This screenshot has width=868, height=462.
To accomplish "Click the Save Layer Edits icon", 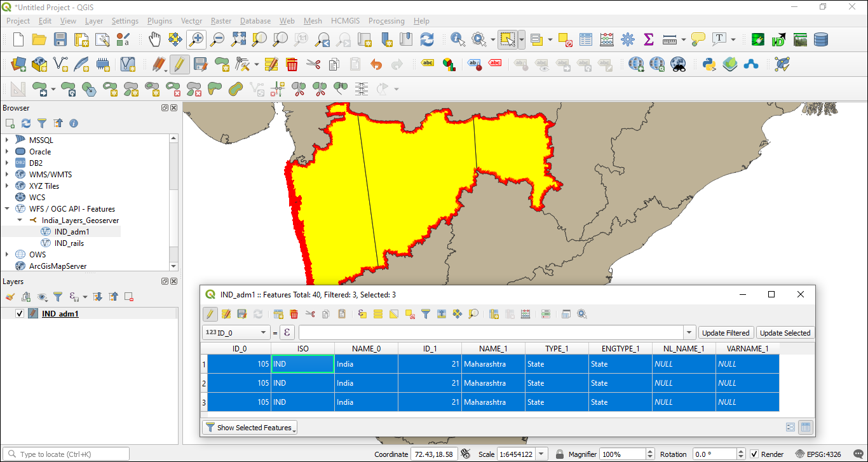I will click(x=200, y=64).
